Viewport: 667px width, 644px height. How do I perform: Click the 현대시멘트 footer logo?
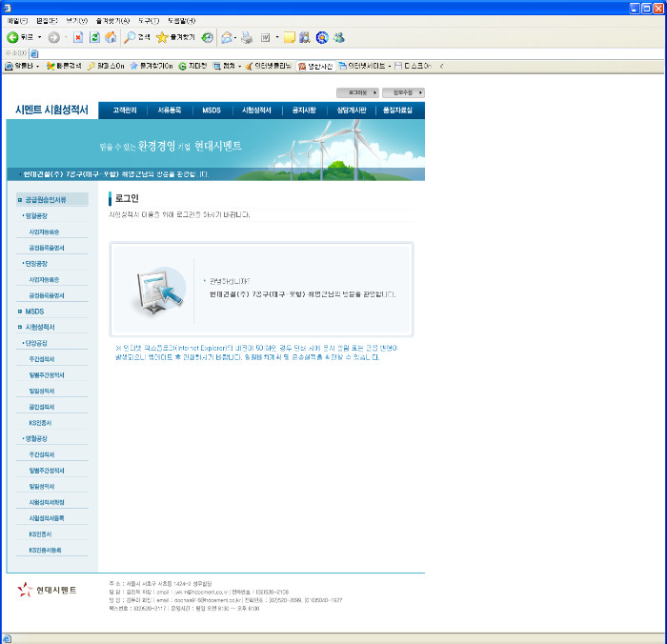pos(48,590)
